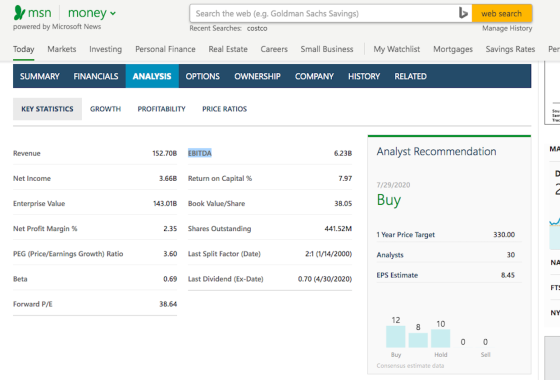Click the Last Split Factor (Date) label
Screen dimensions: 560x380
coord(224,254)
